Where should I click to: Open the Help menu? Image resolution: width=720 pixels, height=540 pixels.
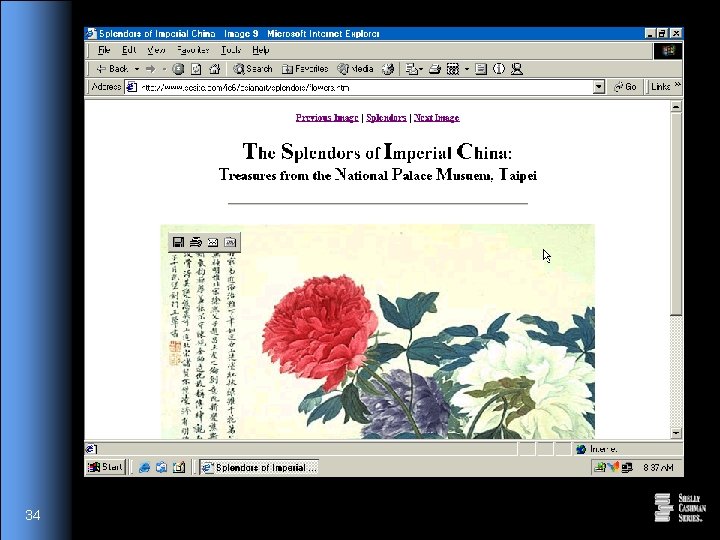260,50
